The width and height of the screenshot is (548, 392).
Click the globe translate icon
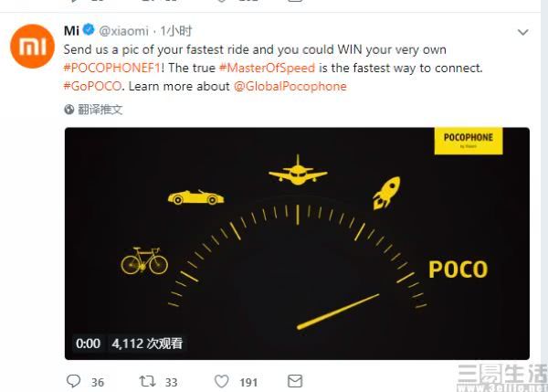tap(68, 109)
